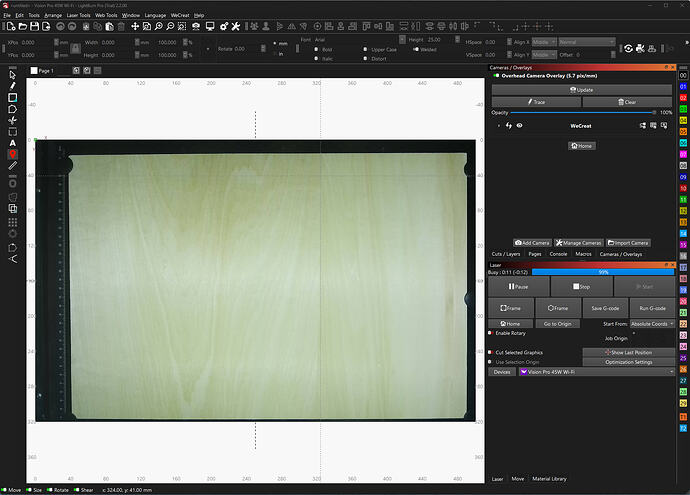The width and height of the screenshot is (690, 495).
Task: Open the WeCreat menu
Action: pos(180,15)
